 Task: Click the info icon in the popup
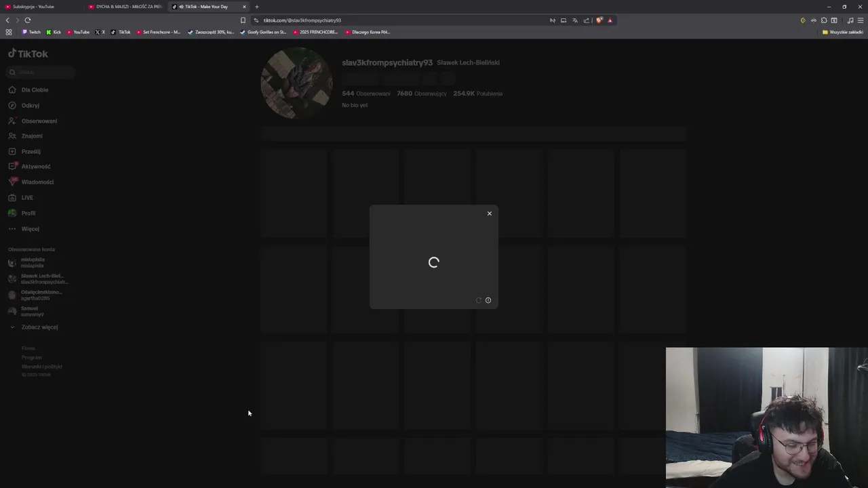coord(488,300)
